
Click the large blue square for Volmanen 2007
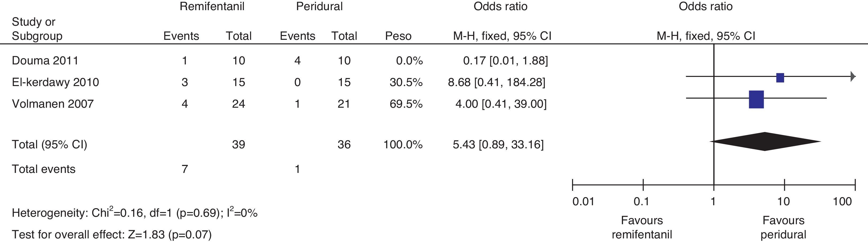tap(756, 99)
